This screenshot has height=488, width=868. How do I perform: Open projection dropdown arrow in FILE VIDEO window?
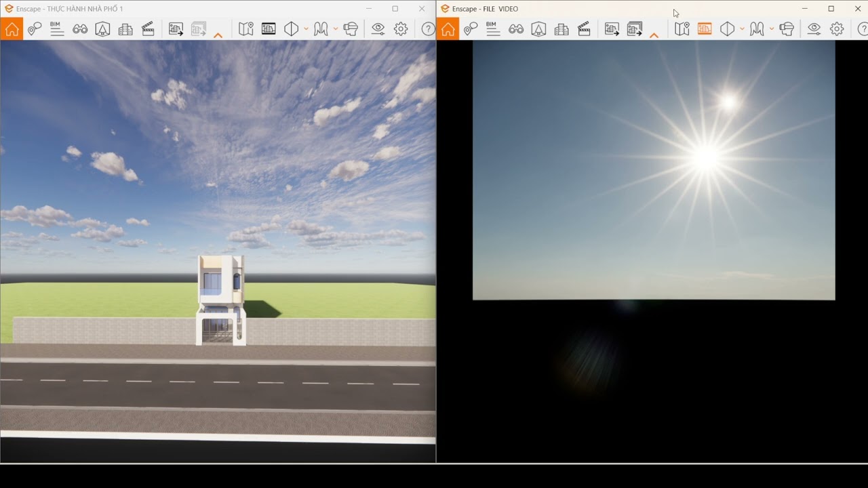point(742,29)
